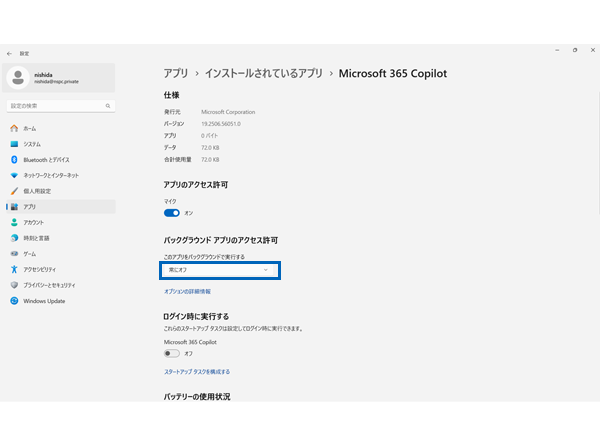Open nishida account profile card
Image resolution: width=600 pixels, height=445 pixels.
[x=59, y=78]
